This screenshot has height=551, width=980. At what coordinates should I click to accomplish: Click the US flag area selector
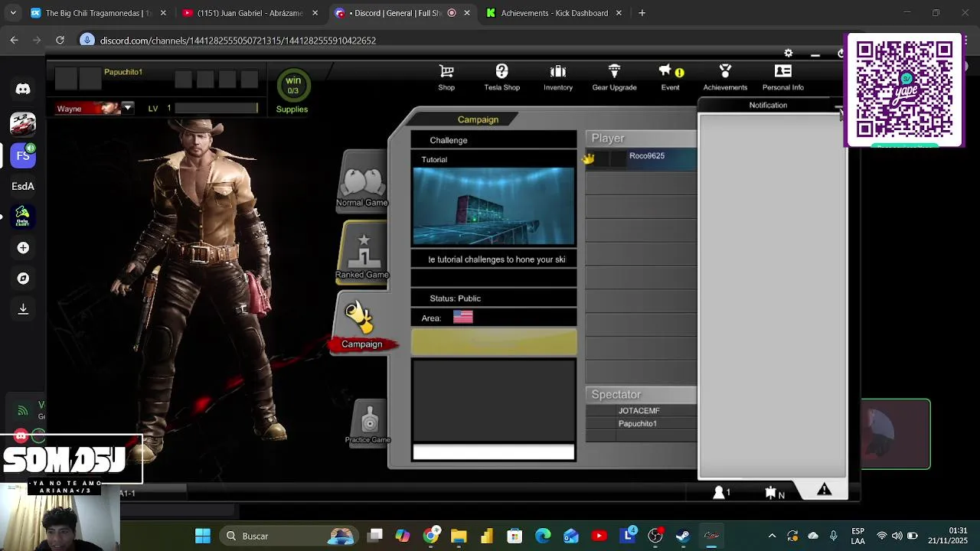(x=463, y=317)
